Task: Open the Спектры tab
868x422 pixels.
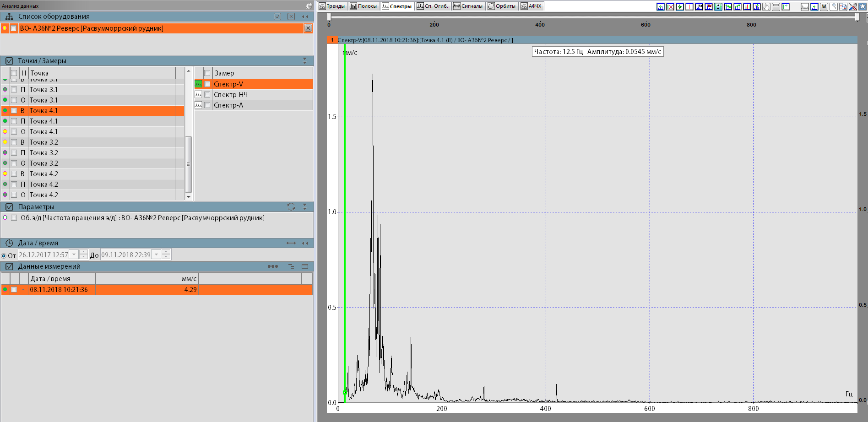Action: (x=397, y=6)
